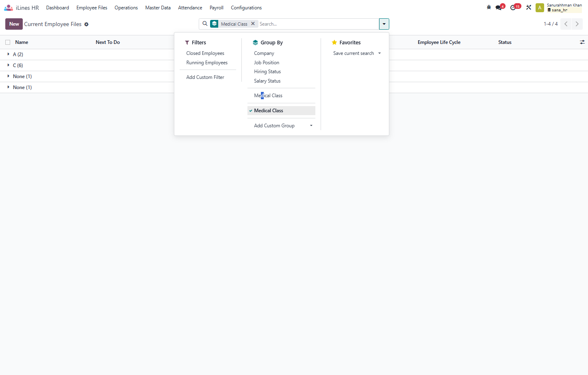The image size is (588, 375).
Task: Click the gear icon beside Current Employee Files
Action: (86, 24)
